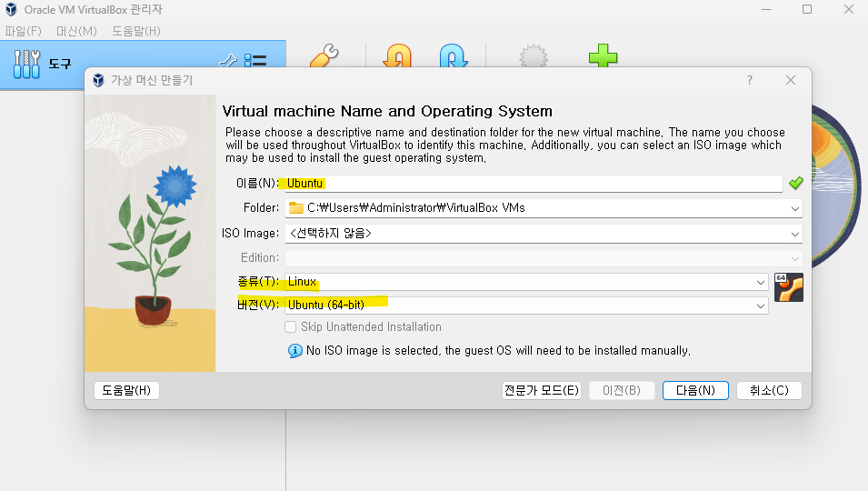Open the Tools list menu icon
This screenshot has width=868, height=491.
click(x=255, y=60)
